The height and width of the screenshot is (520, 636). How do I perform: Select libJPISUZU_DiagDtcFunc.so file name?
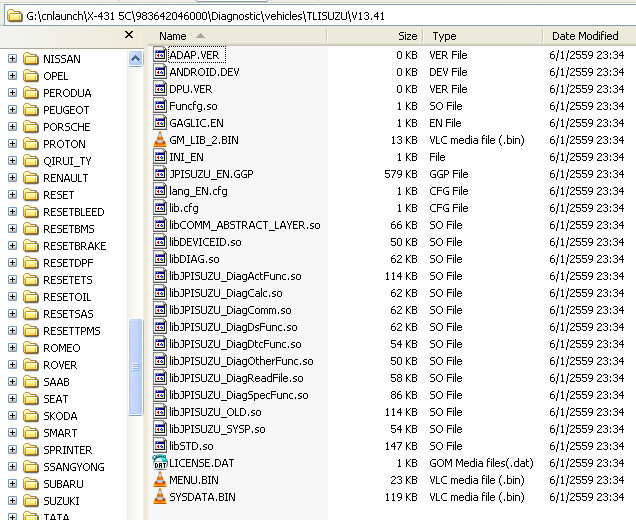tap(235, 344)
